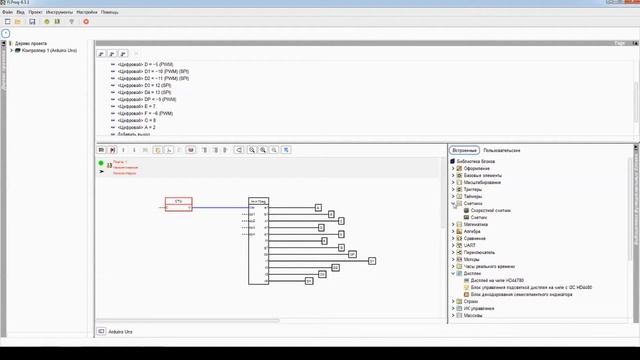Click the red circular icon in the top toolbar
The height and width of the screenshot is (360, 640).
[x=86, y=22]
